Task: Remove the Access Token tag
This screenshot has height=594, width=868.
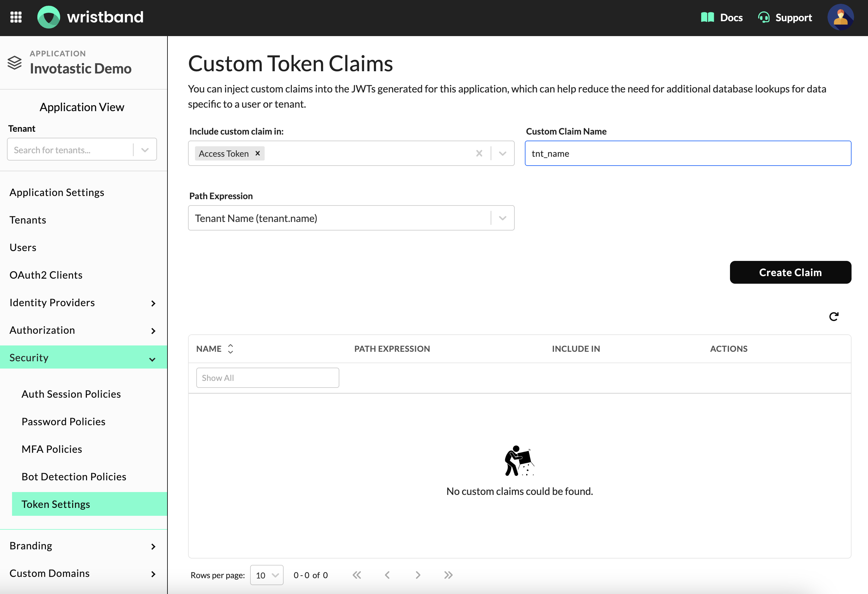Action: tap(257, 153)
